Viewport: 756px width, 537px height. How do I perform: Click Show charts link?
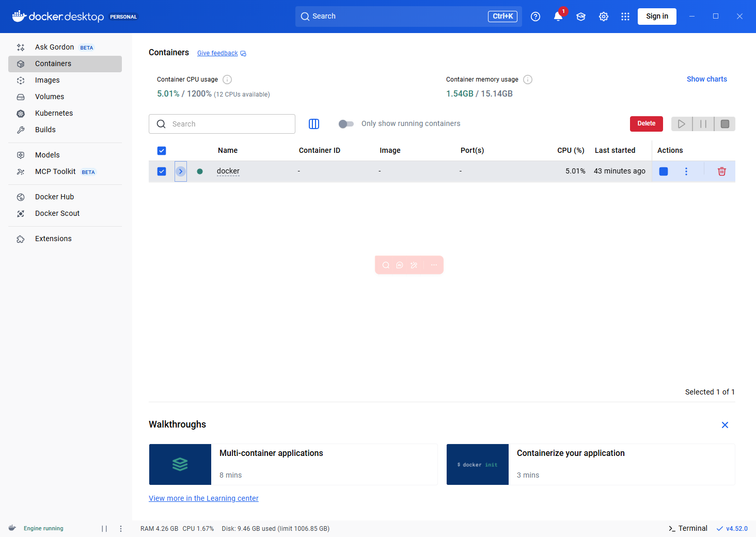click(x=706, y=79)
